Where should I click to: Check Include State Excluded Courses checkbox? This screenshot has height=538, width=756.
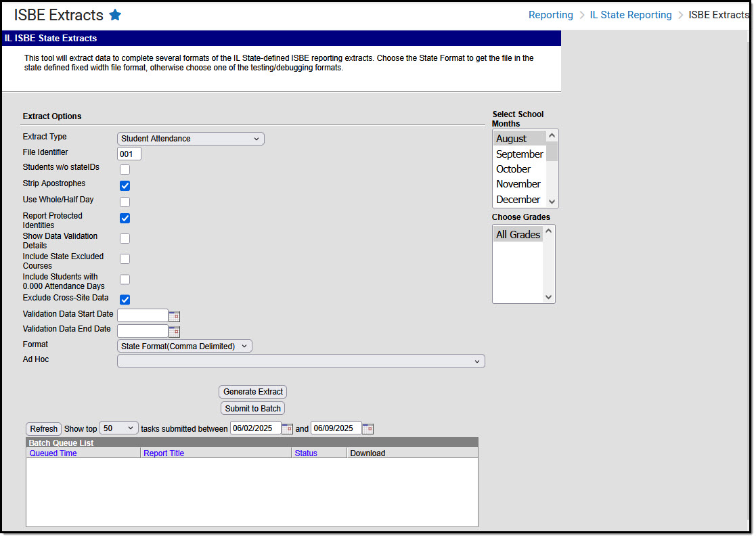(x=125, y=259)
